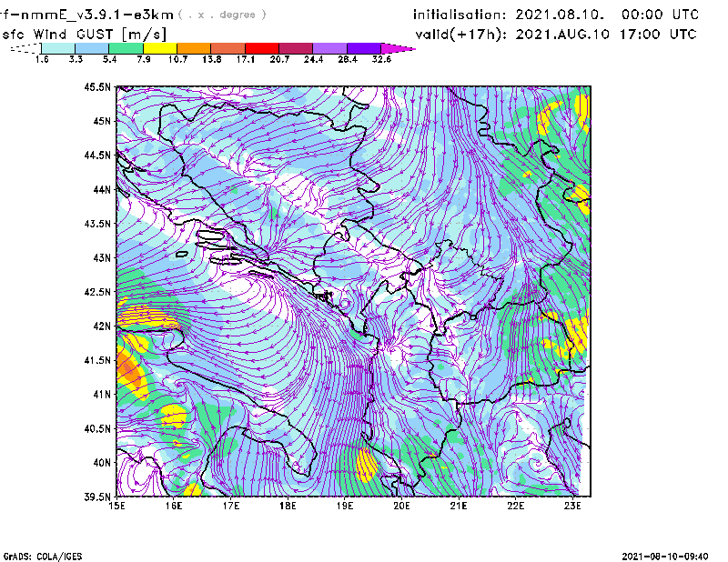Click the '2021-08-10-09:40' timestamp
The image size is (728, 562).
665,557
